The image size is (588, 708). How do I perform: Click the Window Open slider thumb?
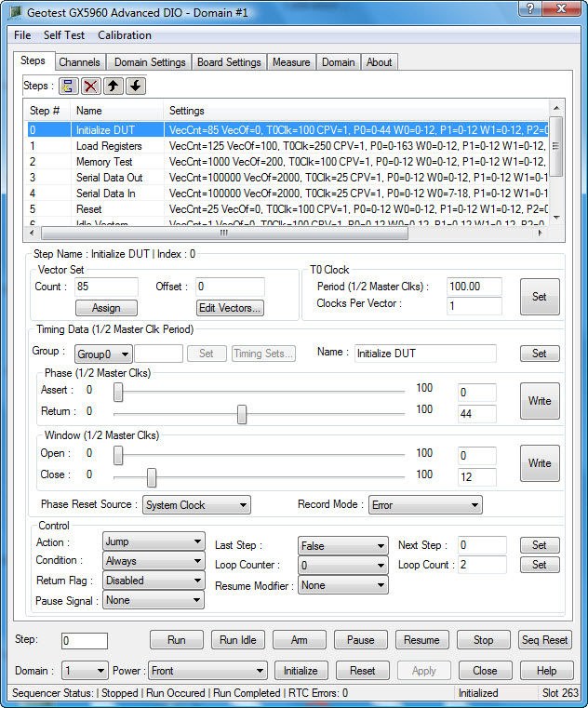(x=118, y=455)
